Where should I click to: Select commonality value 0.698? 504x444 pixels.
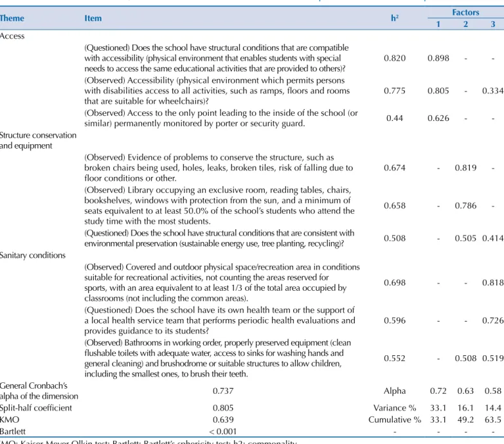[395, 282]
